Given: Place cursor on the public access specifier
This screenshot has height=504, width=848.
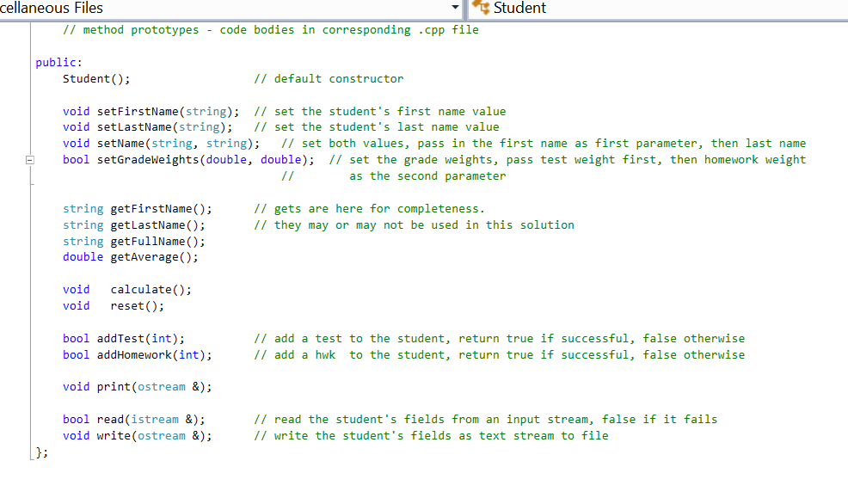Looking at the screenshot, I should [x=47, y=62].
